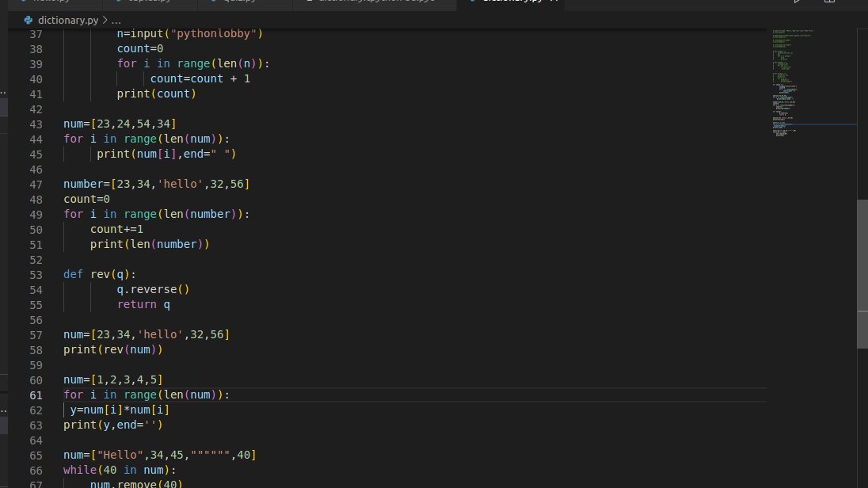Click line number 61 in the gutter

point(36,395)
